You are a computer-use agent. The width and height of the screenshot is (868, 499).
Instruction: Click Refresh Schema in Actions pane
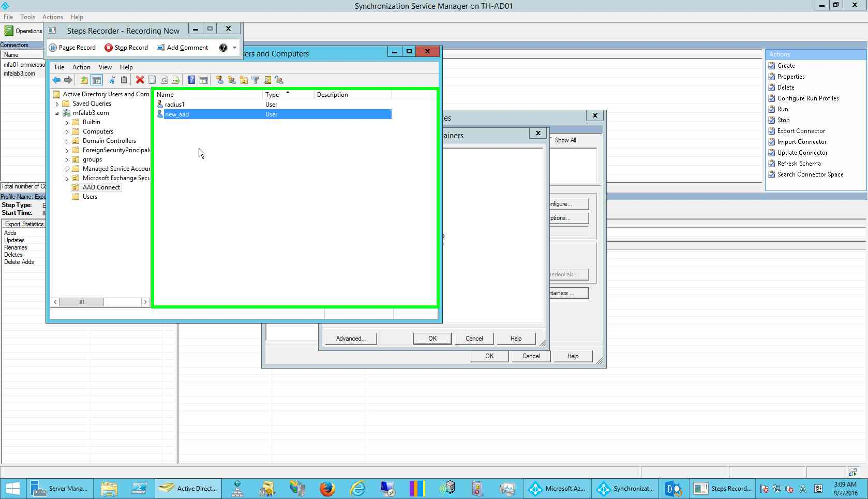(x=799, y=164)
